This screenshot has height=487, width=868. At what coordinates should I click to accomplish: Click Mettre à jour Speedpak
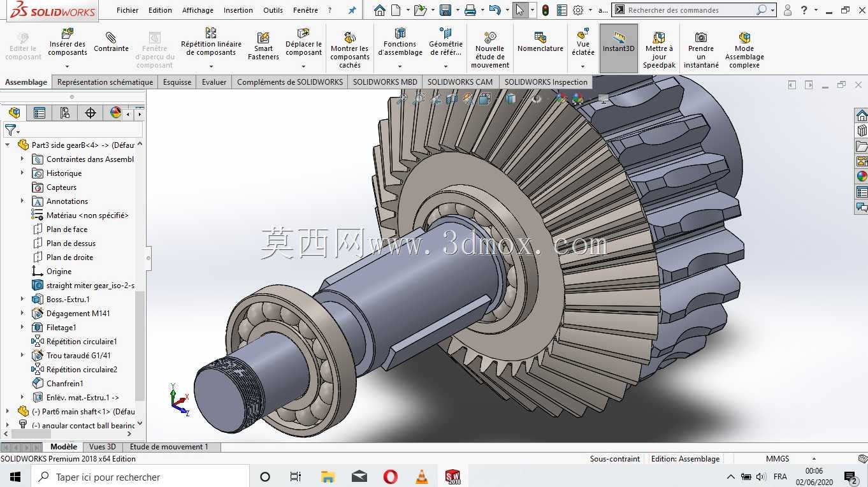[x=659, y=50]
